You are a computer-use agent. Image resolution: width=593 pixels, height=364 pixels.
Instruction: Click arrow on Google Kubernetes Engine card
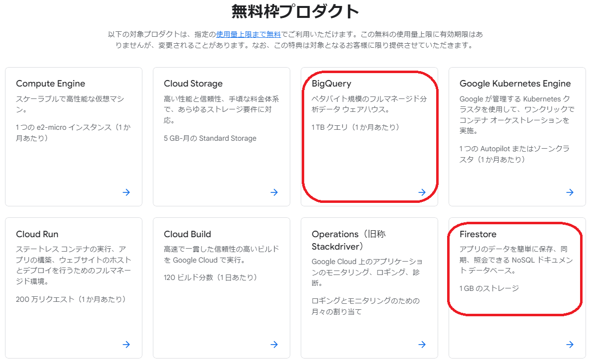570,192
